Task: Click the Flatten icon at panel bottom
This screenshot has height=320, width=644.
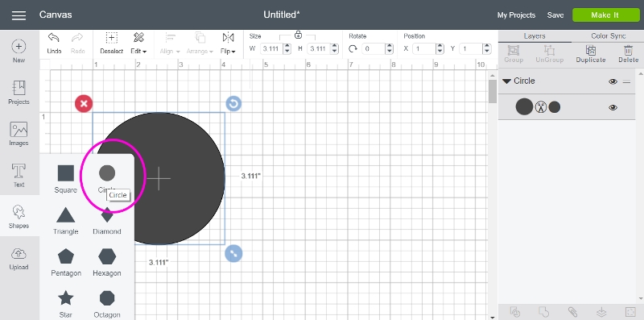Action: pyautogui.click(x=601, y=312)
